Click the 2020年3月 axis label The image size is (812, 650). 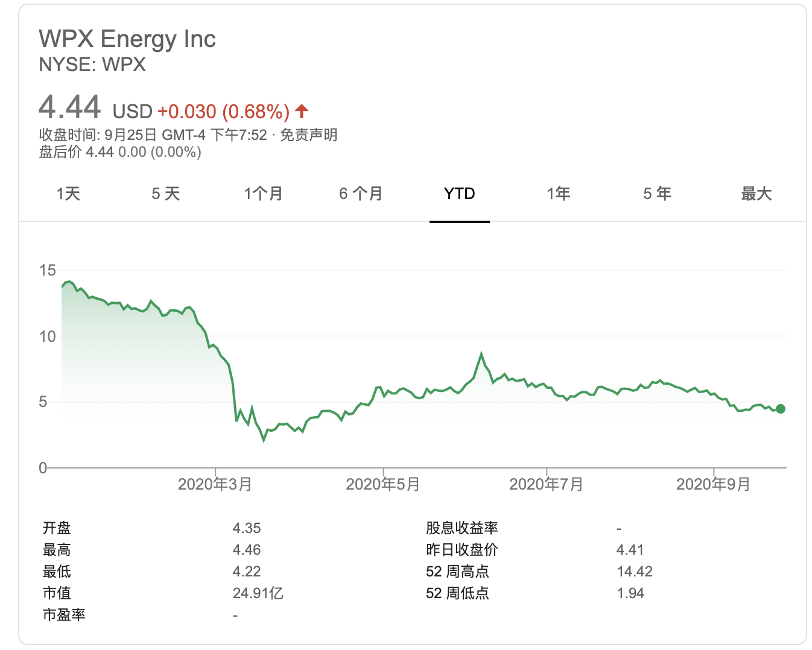(215, 484)
